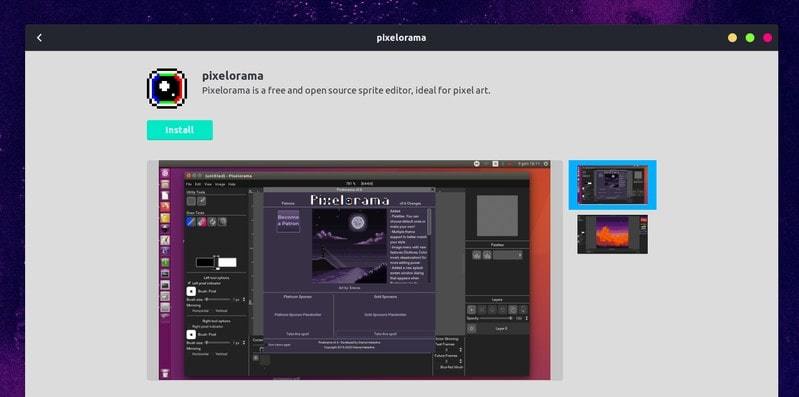Screen dimensions: 799x397
Task: Open the large Pixelorama screenshot preview
Action: (x=355, y=270)
